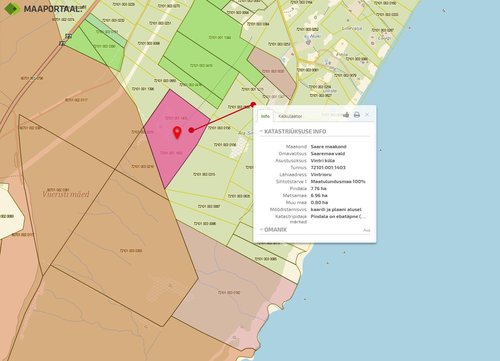Click the Viieristi mäed map label
Screen dimensions: 500x361
click(66, 194)
